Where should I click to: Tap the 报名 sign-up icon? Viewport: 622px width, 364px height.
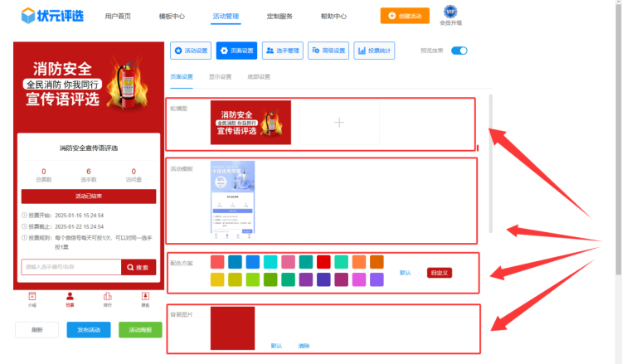coord(145,298)
